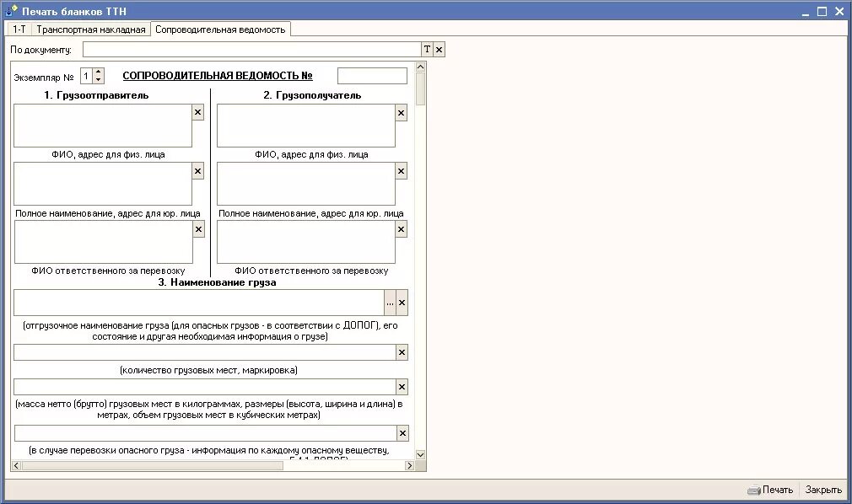The height and width of the screenshot is (504, 852).
Task: Click Грузополучатель ФИО, адрес для физ. лица box
Action: 306,126
